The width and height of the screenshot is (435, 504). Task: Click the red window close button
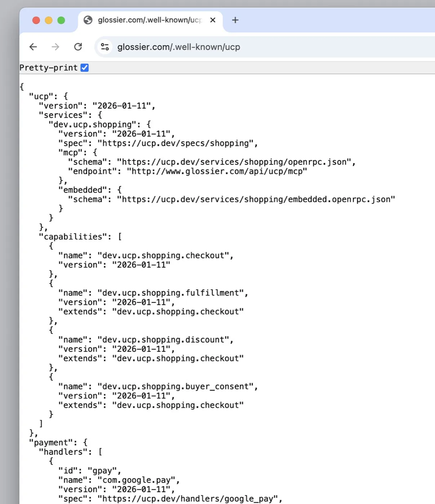pos(36,20)
